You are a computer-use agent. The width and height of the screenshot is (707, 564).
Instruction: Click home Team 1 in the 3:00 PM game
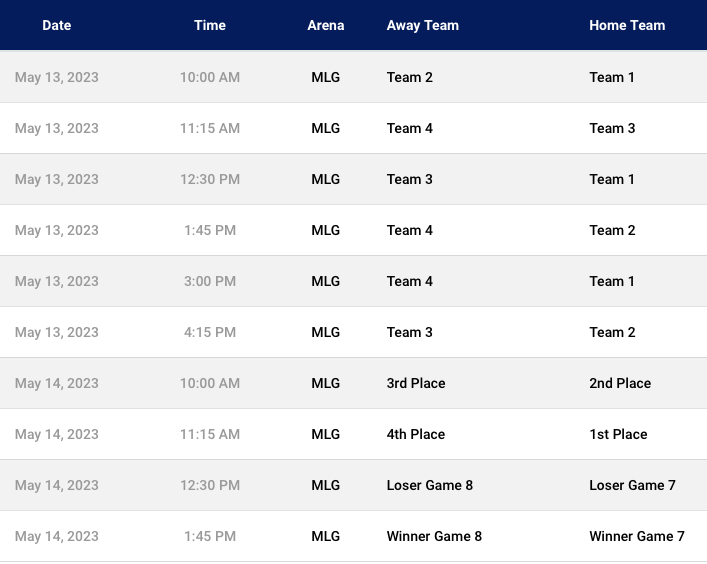[611, 281]
